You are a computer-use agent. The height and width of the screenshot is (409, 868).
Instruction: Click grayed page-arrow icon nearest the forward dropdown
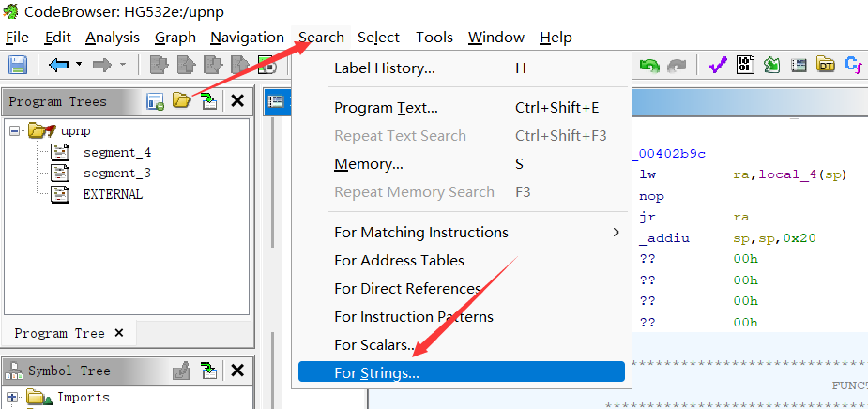click(x=160, y=66)
